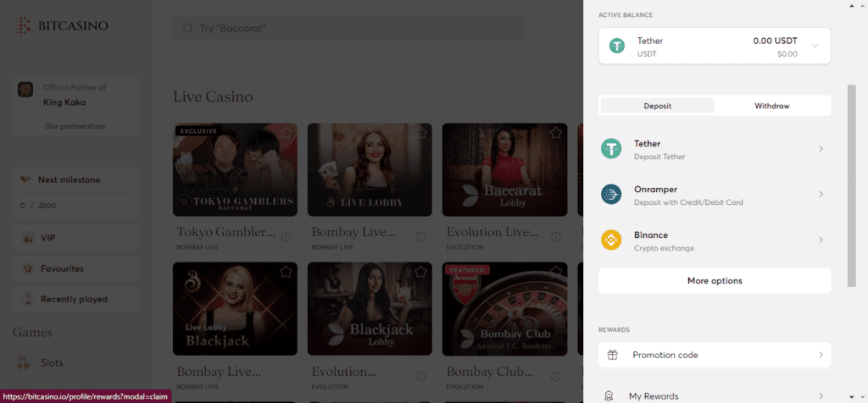Image resolution: width=868 pixels, height=403 pixels.
Task: Click the Recently played hourglass icon
Action: [x=26, y=299]
